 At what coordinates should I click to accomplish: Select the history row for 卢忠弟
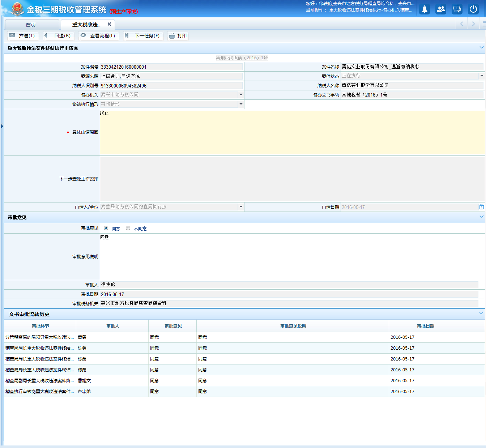(244, 392)
